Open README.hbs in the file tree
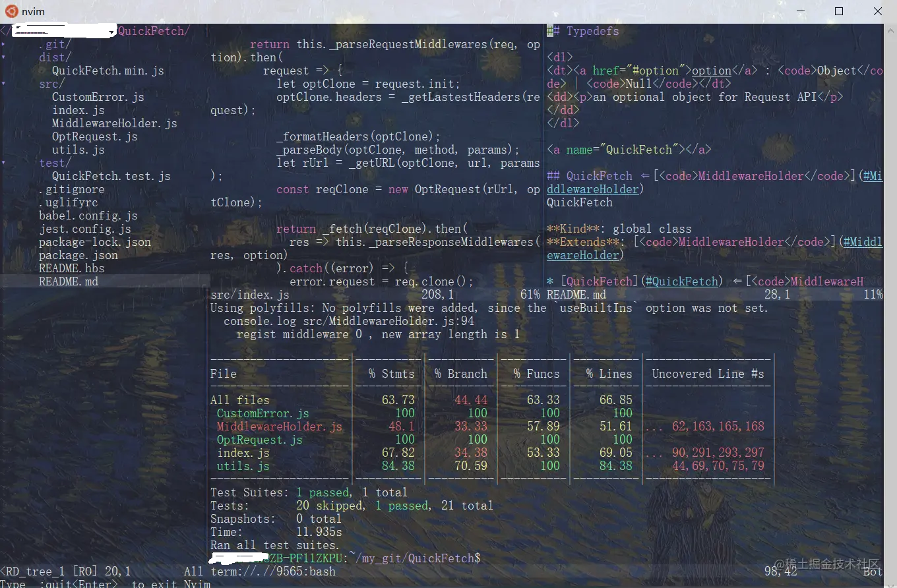897x588 pixels. coord(72,268)
